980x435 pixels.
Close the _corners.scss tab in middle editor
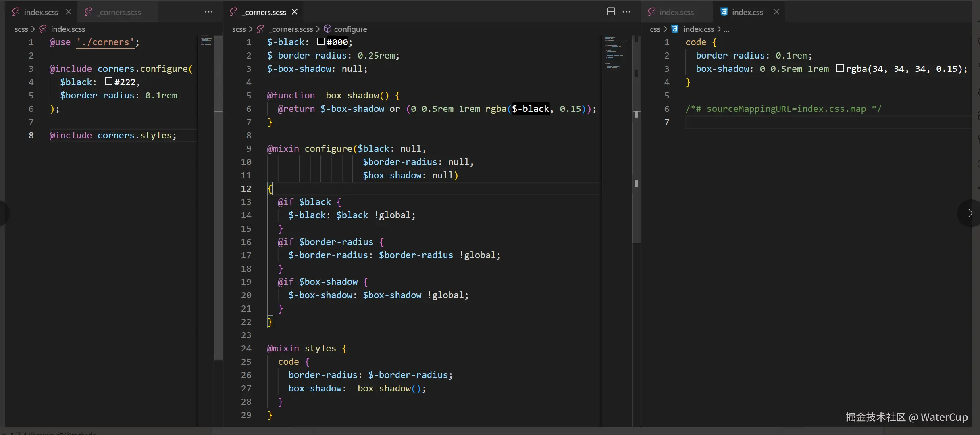295,12
